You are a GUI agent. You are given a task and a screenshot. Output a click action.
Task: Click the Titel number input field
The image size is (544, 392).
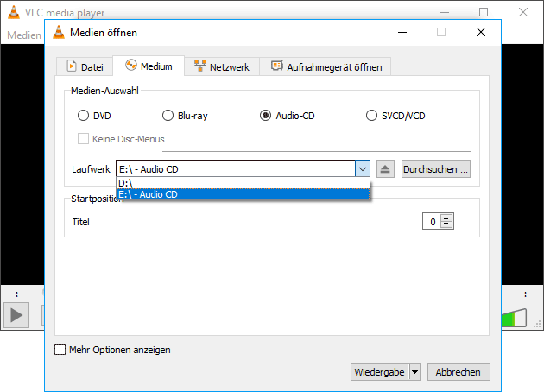[432, 221]
